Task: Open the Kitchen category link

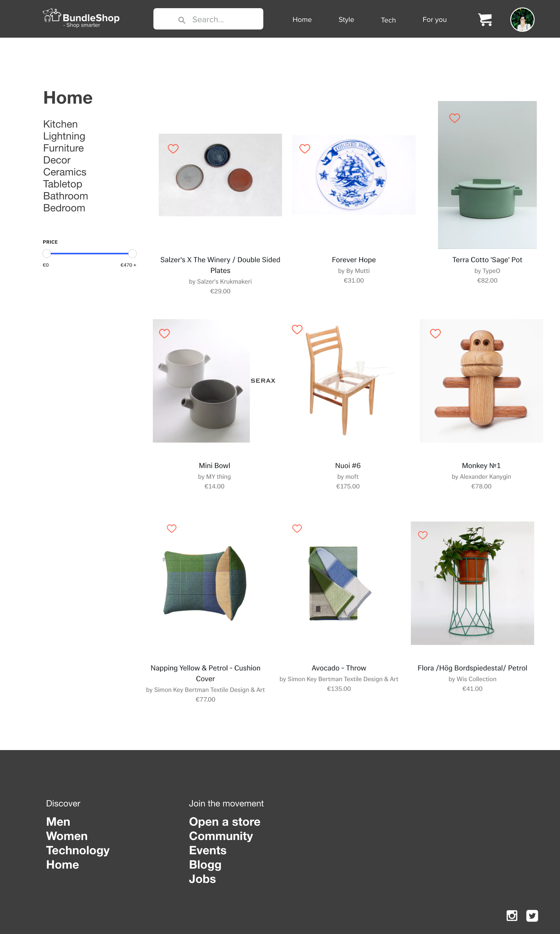Action: pyautogui.click(x=60, y=124)
